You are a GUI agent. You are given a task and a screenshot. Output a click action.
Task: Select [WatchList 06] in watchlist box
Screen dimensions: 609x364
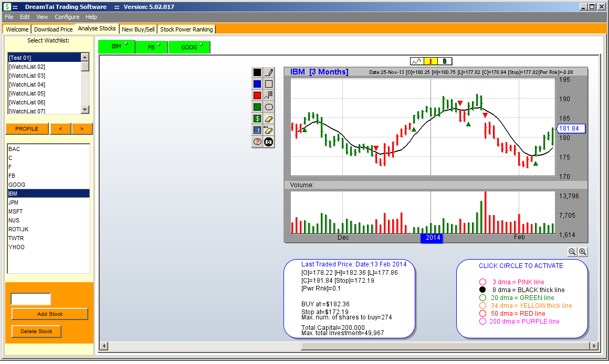coord(44,102)
